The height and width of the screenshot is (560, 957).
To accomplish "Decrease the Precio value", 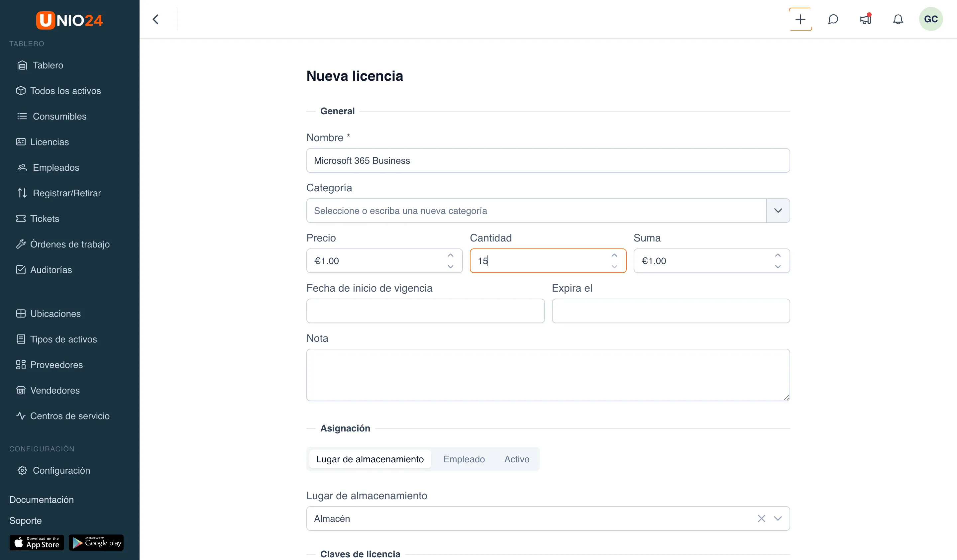I will pyautogui.click(x=450, y=266).
